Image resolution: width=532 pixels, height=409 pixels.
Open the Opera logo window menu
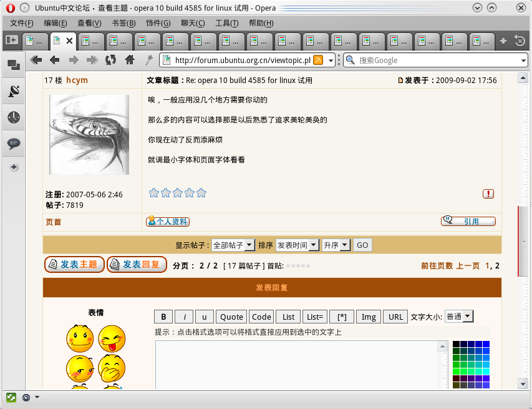pyautogui.click(x=11, y=8)
